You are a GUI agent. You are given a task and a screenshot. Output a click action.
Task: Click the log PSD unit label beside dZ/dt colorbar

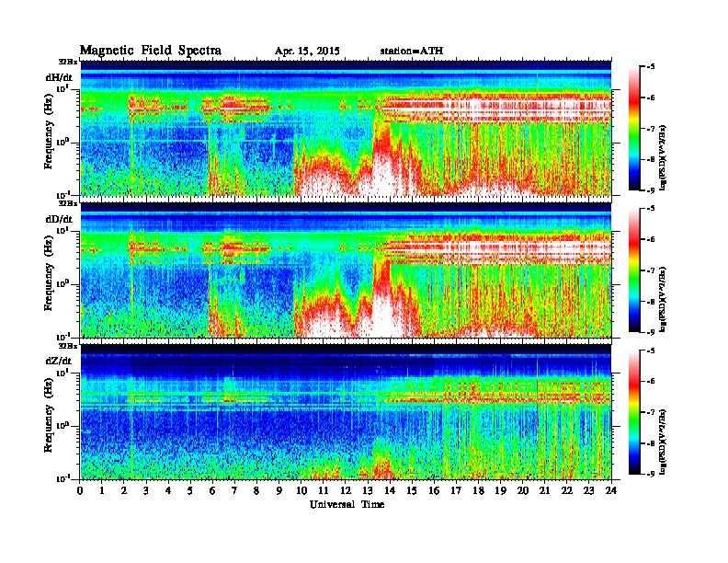[663, 442]
